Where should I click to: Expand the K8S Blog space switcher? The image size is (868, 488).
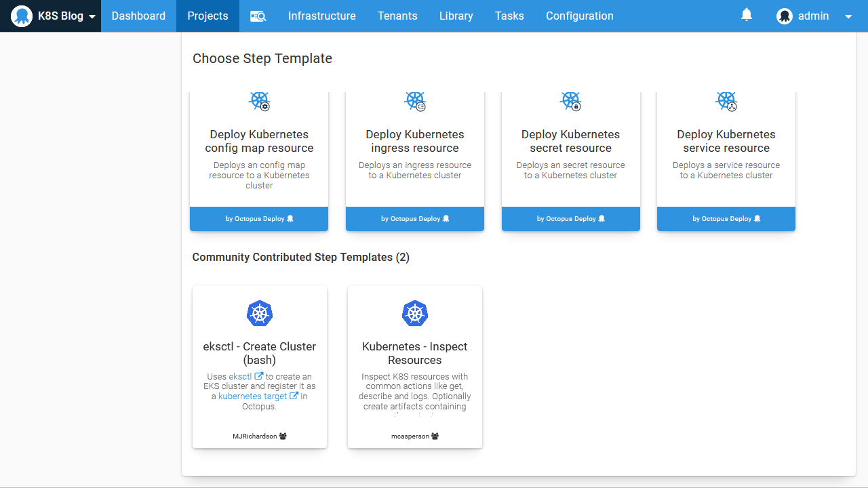click(92, 17)
